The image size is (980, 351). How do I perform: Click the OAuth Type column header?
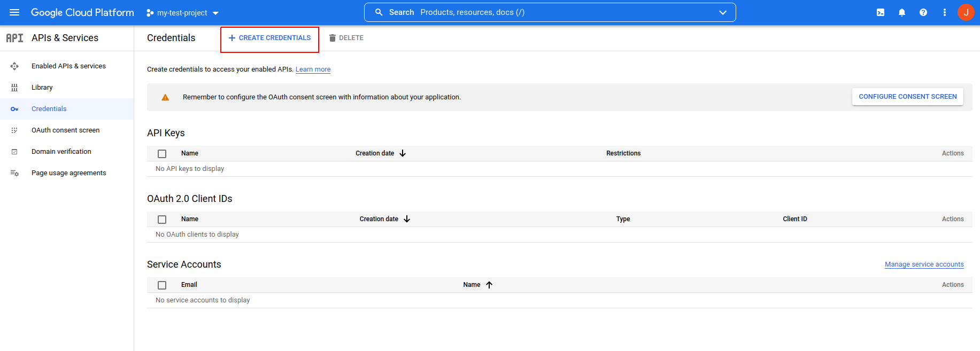point(623,219)
